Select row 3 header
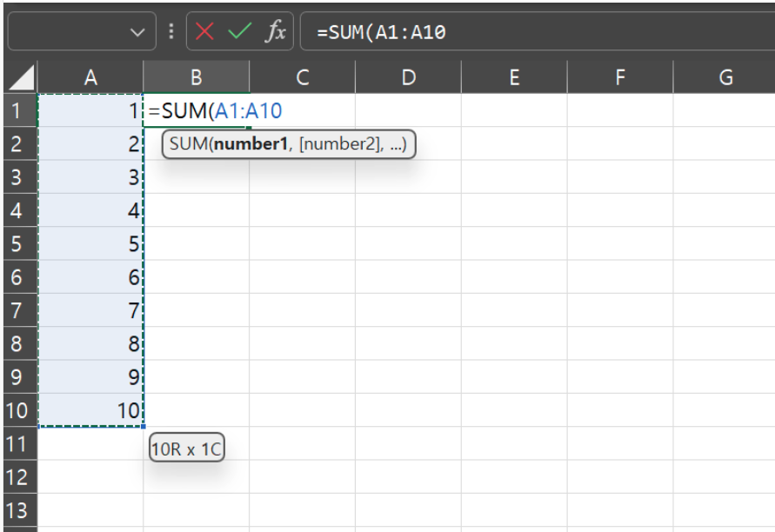 [x=21, y=176]
